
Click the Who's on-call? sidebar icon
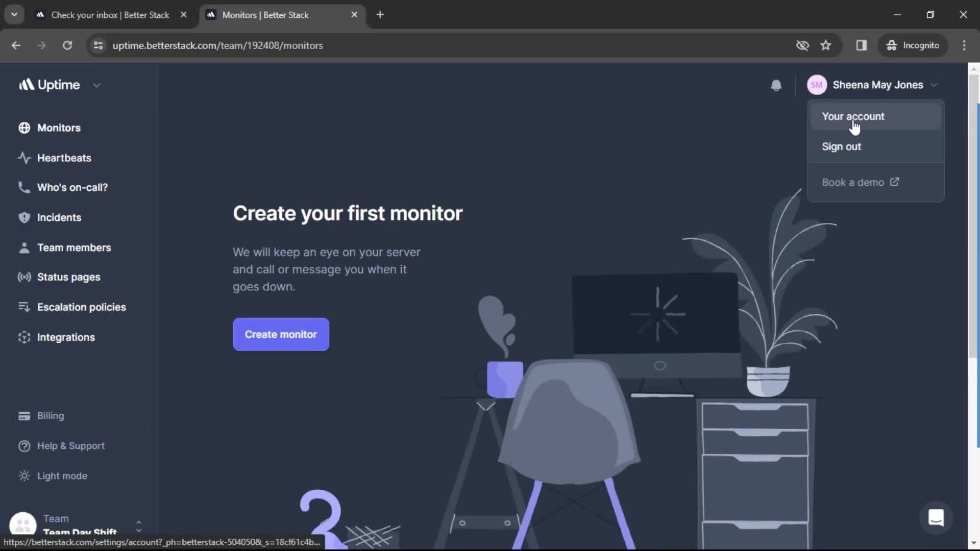[x=23, y=187]
